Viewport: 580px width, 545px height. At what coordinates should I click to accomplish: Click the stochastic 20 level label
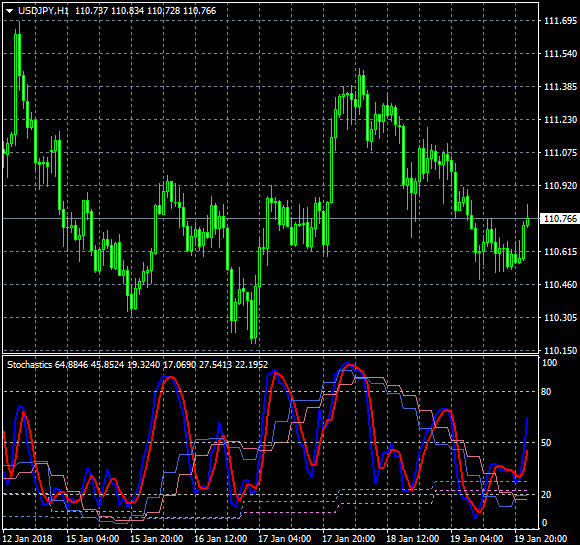546,495
